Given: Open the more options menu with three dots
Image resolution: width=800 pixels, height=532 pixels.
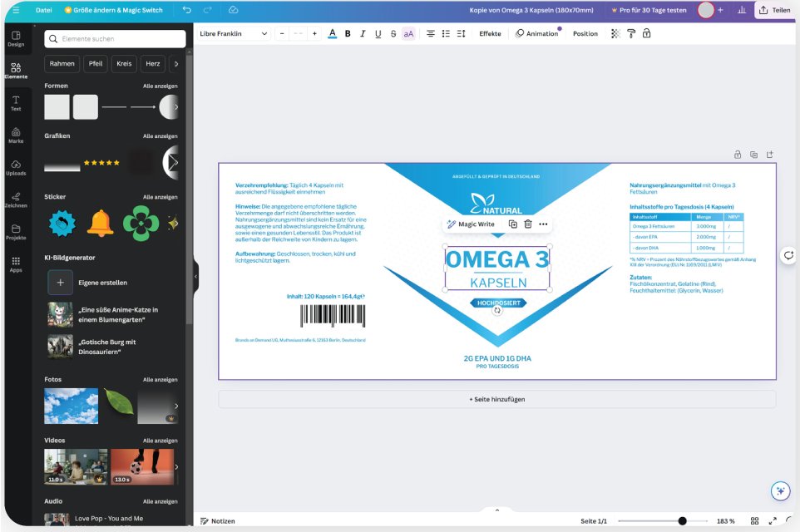Looking at the screenshot, I should point(543,224).
